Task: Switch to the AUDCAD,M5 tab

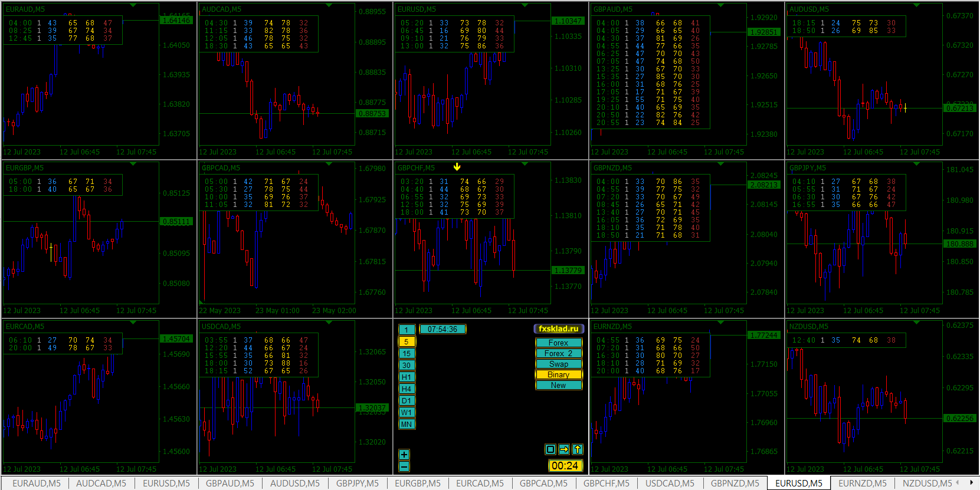Action: click(101, 484)
